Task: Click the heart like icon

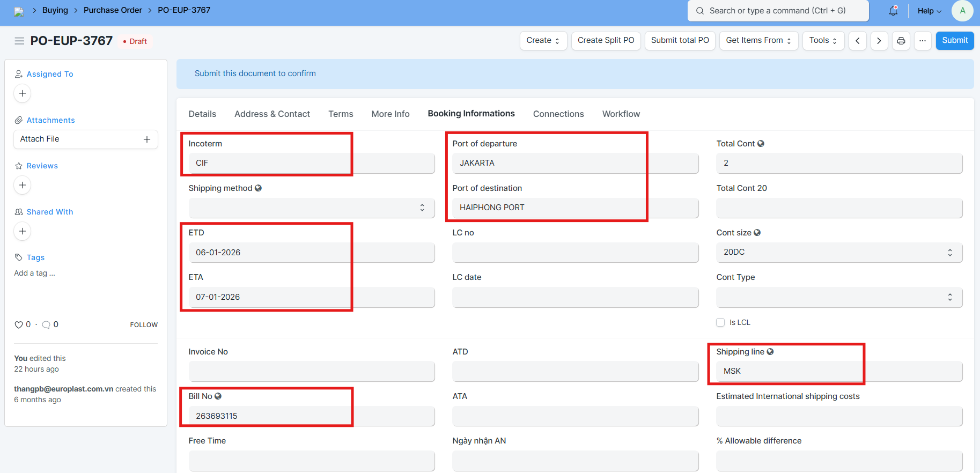Action: [19, 324]
